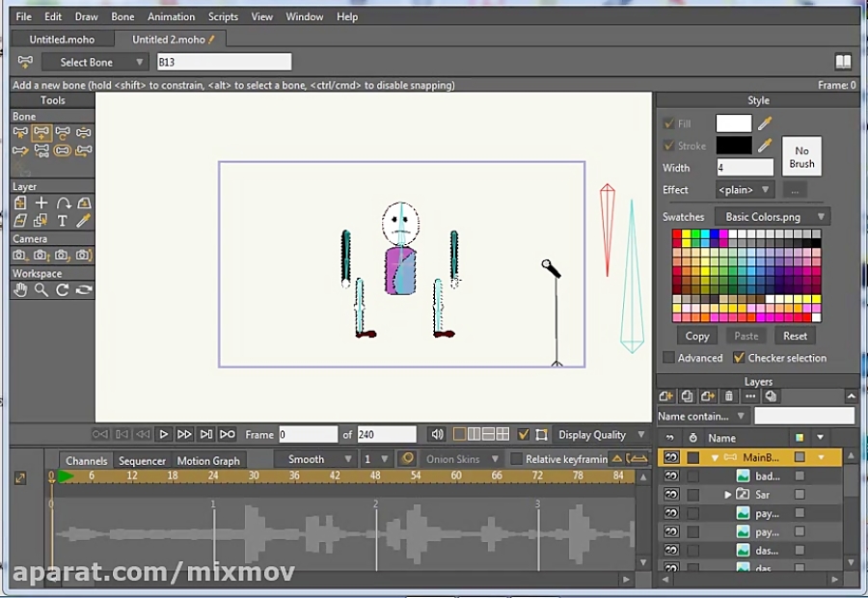Open the Name contain... filter dropdown
This screenshot has height=598, width=868.
pos(702,416)
